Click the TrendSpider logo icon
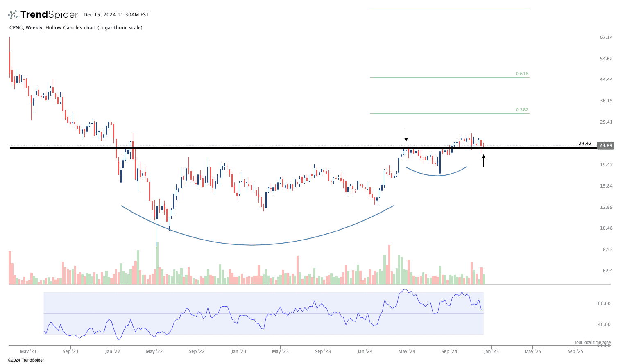The image size is (623, 364). [x=13, y=15]
